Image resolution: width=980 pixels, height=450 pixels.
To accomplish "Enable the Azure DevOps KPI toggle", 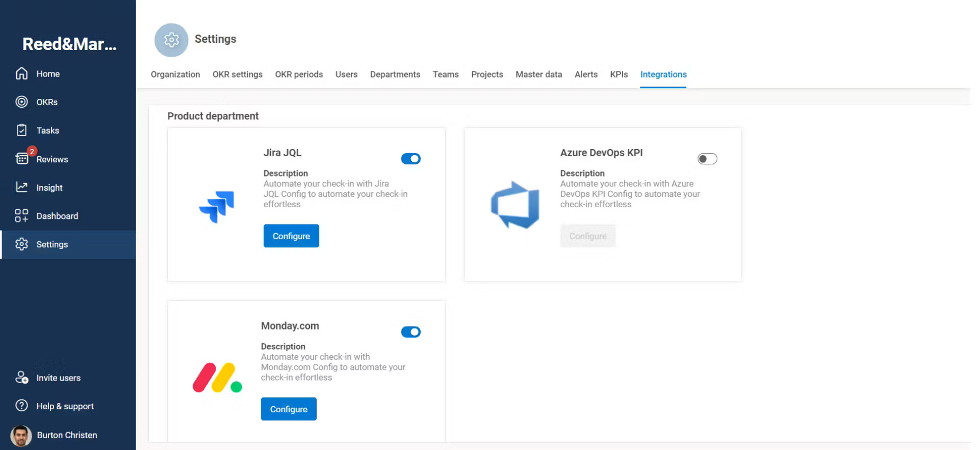I will coord(707,159).
